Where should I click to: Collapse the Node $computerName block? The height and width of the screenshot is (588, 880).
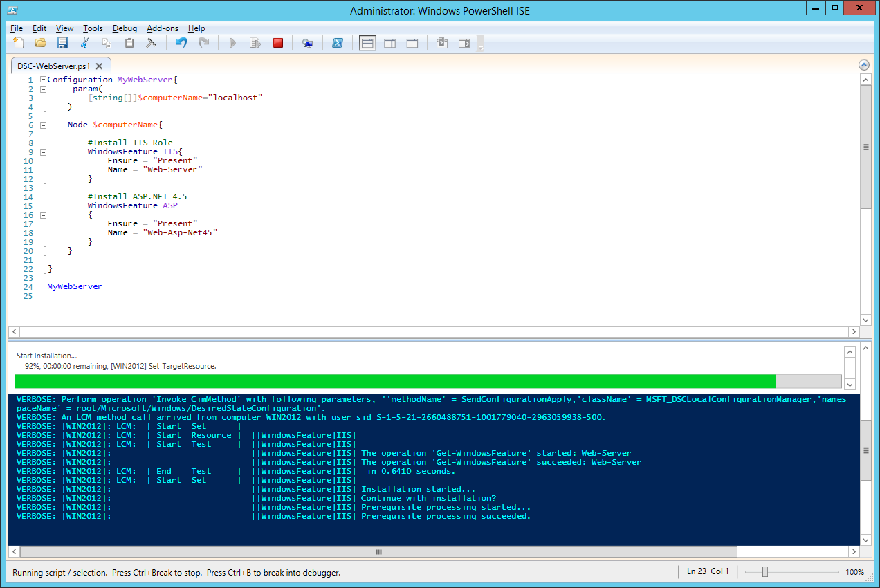[43, 125]
